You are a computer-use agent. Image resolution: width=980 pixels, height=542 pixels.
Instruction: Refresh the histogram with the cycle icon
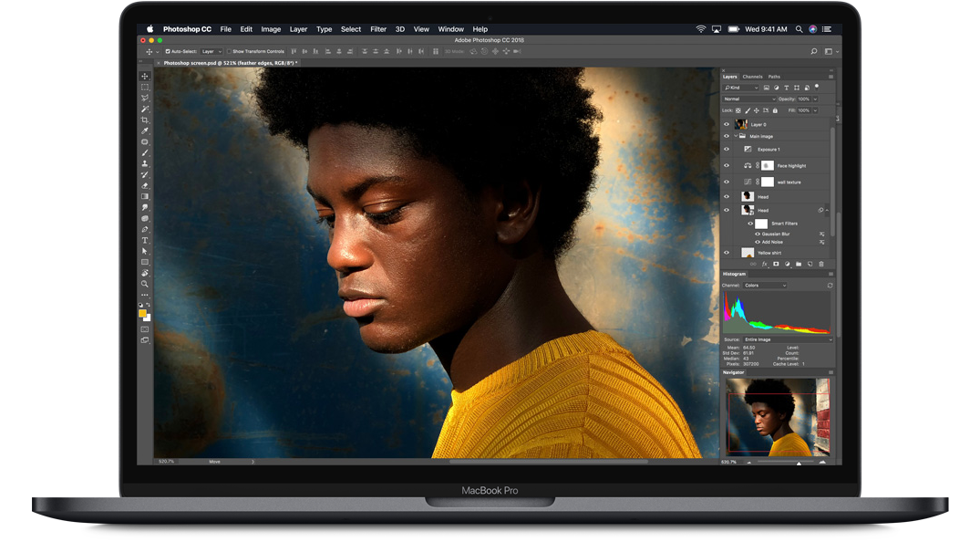(830, 286)
